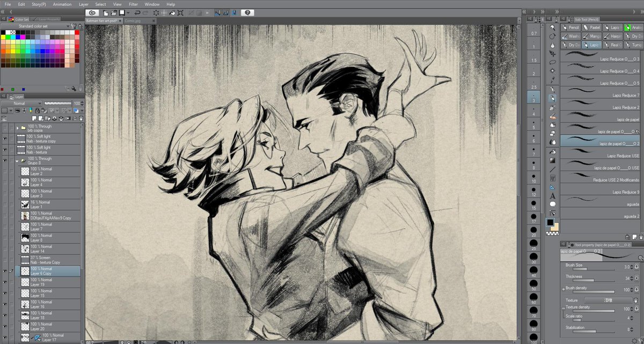Viewport: 644px width, 344px height.
Task: Undo the last action
Action: pyautogui.click(x=137, y=12)
